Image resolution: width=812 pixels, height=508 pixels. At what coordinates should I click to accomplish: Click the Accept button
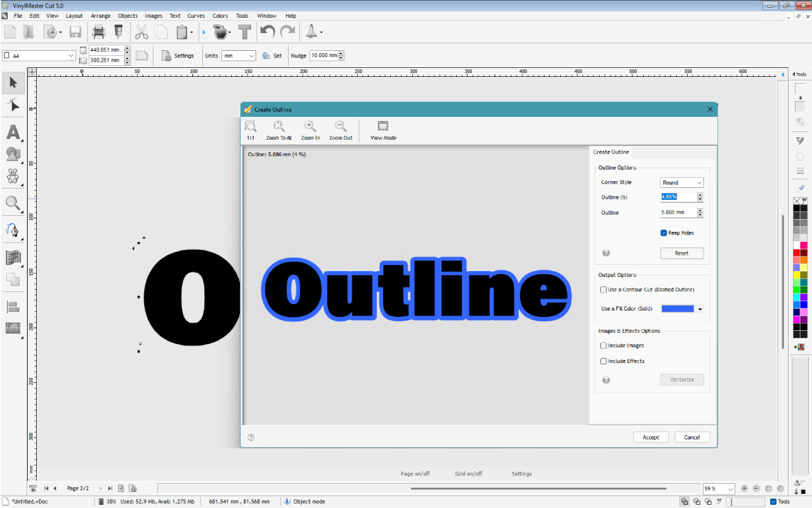pos(651,437)
